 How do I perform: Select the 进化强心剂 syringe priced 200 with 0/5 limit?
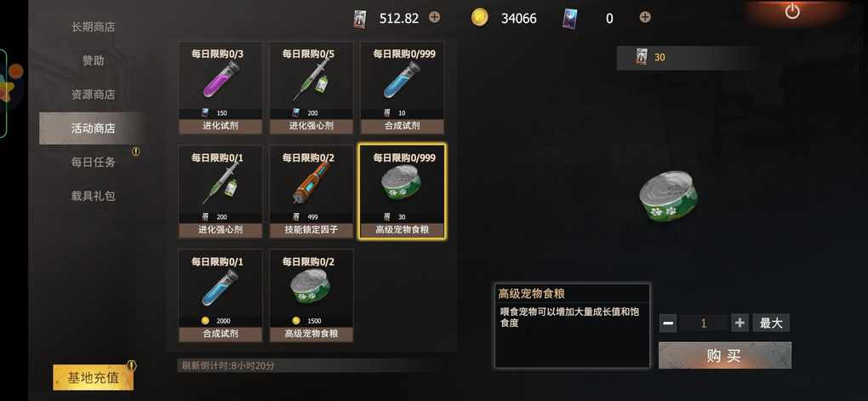pos(311,88)
